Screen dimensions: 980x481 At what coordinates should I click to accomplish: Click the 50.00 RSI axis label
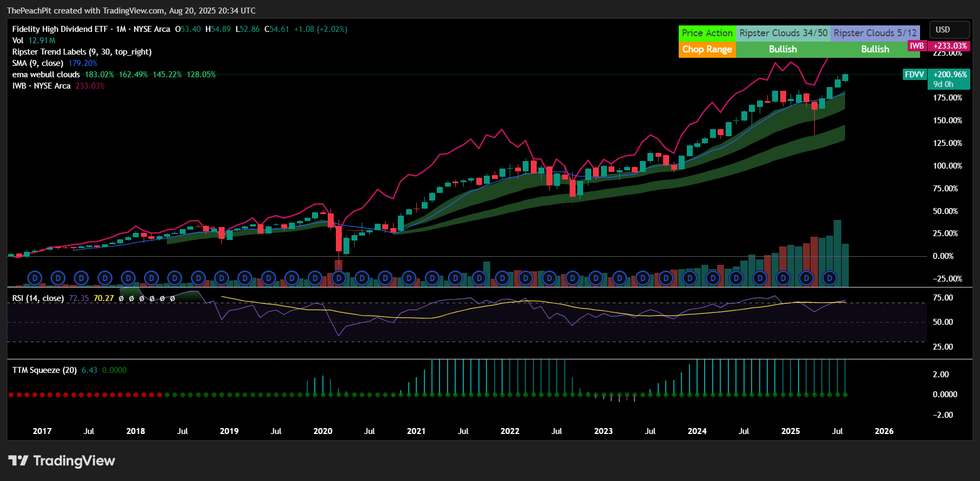pos(943,322)
